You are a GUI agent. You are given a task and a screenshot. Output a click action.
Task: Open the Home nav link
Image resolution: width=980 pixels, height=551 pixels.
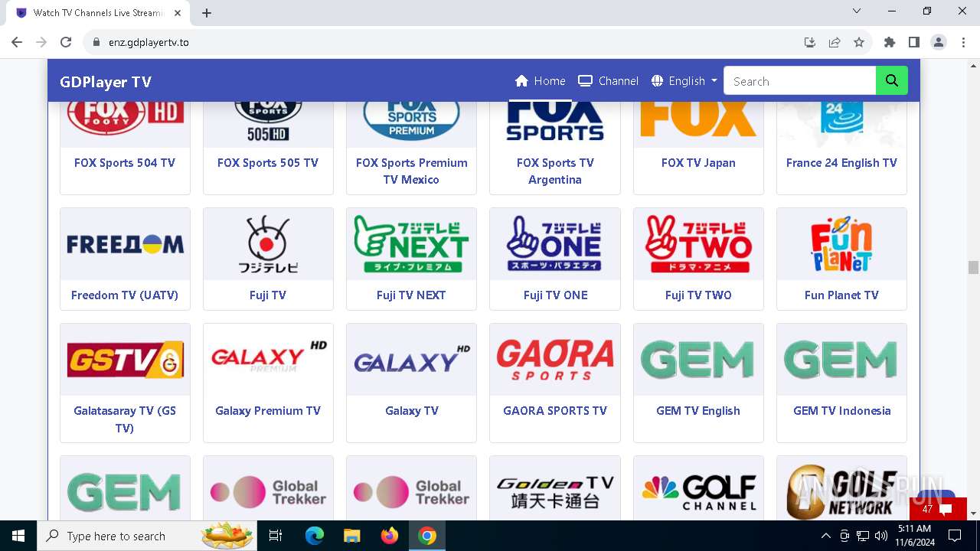click(x=541, y=81)
